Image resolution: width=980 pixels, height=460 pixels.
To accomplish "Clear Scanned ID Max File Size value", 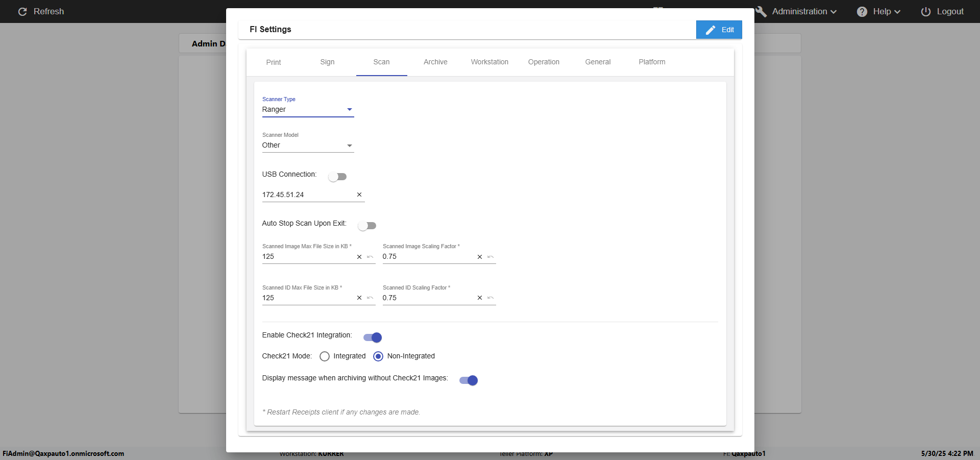I will (359, 298).
